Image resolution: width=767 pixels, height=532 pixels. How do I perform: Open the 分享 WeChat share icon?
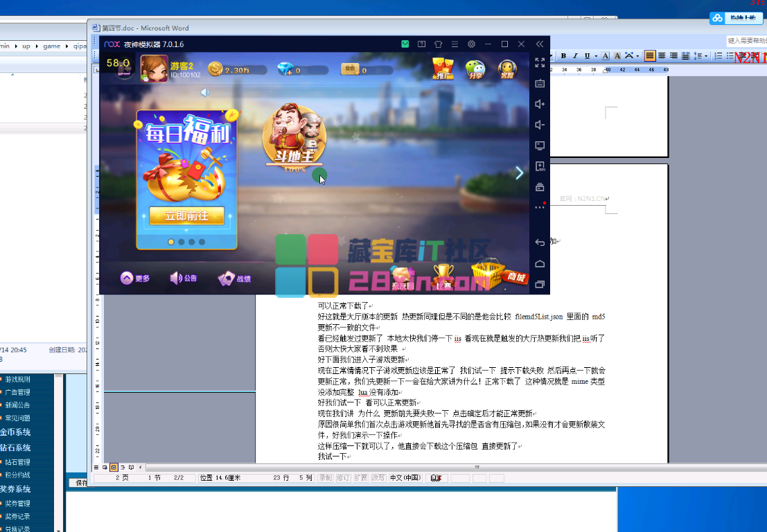475,69
